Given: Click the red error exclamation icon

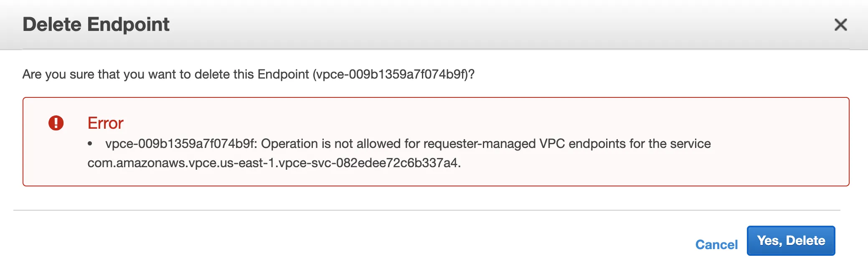Looking at the screenshot, I should pos(56,123).
